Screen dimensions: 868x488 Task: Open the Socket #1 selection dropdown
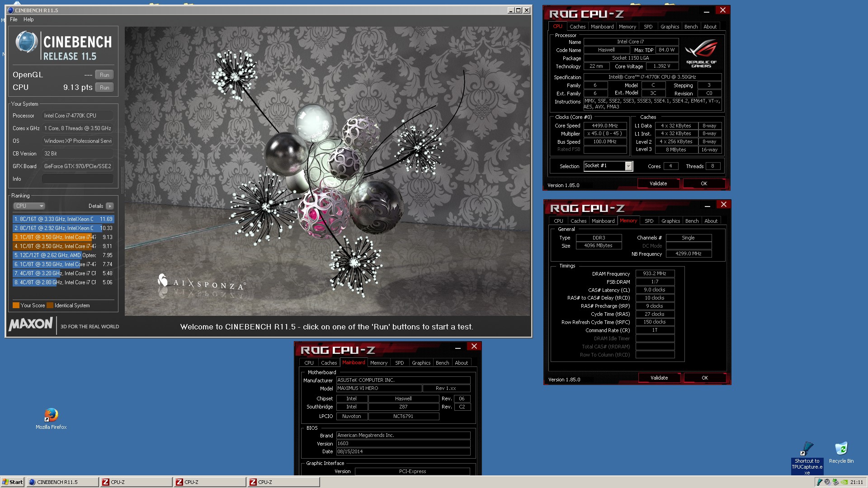[608, 166]
